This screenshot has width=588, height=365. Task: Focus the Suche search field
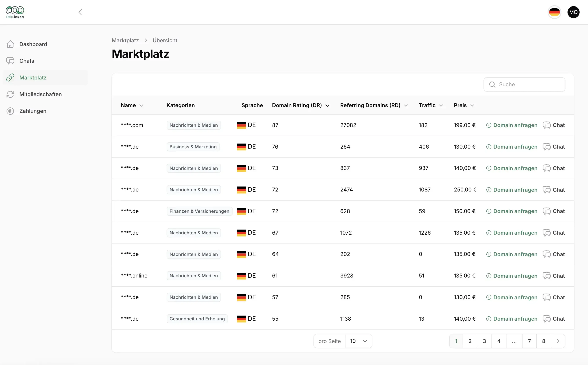524,84
